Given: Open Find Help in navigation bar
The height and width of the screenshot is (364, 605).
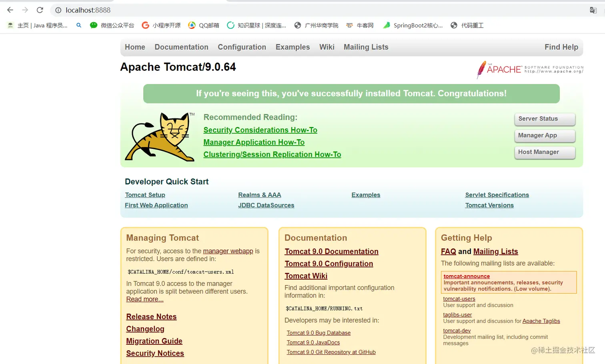Looking at the screenshot, I should click(x=561, y=47).
